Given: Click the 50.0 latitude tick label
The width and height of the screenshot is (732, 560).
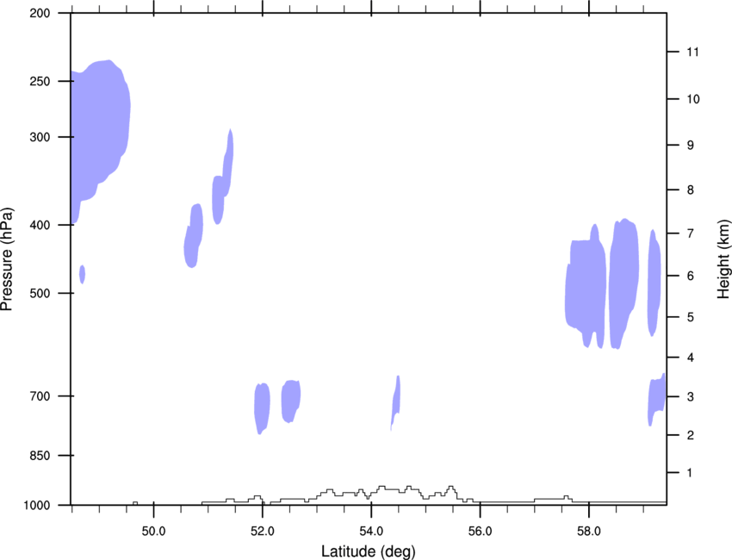Looking at the screenshot, I should pos(153,532).
